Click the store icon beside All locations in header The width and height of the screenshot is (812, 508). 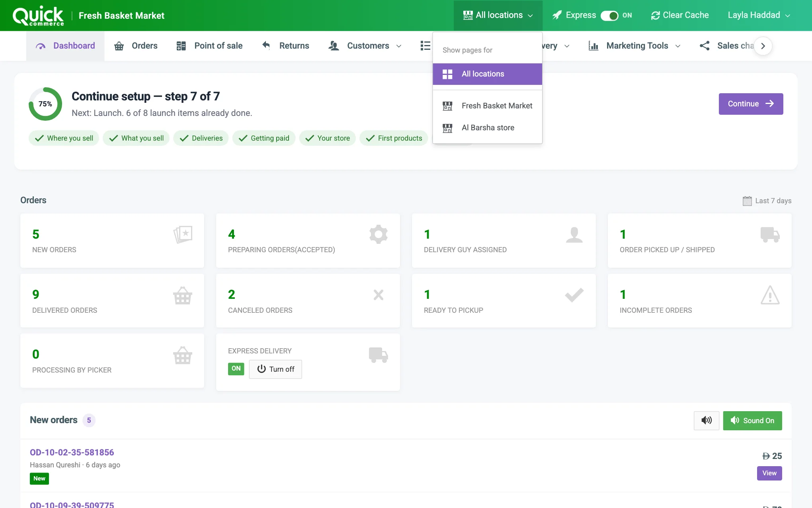468,15
